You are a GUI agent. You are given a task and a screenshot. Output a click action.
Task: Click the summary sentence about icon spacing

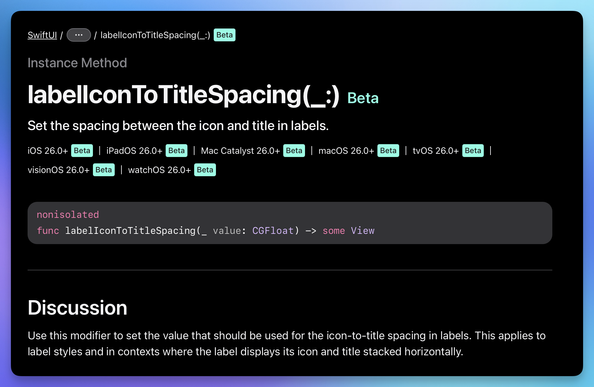[178, 126]
